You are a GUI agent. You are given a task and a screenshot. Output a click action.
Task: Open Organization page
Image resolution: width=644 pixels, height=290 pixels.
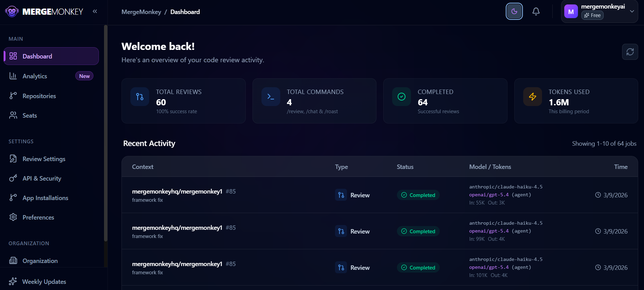(51, 261)
